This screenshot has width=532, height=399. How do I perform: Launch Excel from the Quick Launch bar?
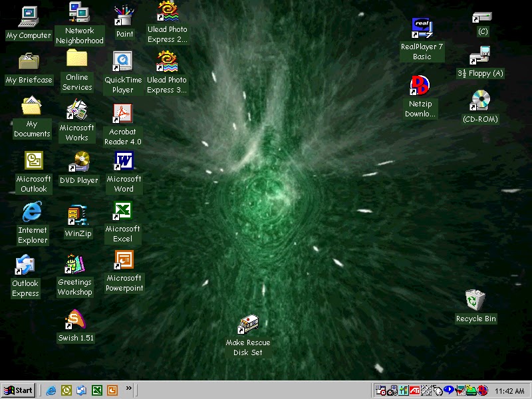pyautogui.click(x=97, y=390)
